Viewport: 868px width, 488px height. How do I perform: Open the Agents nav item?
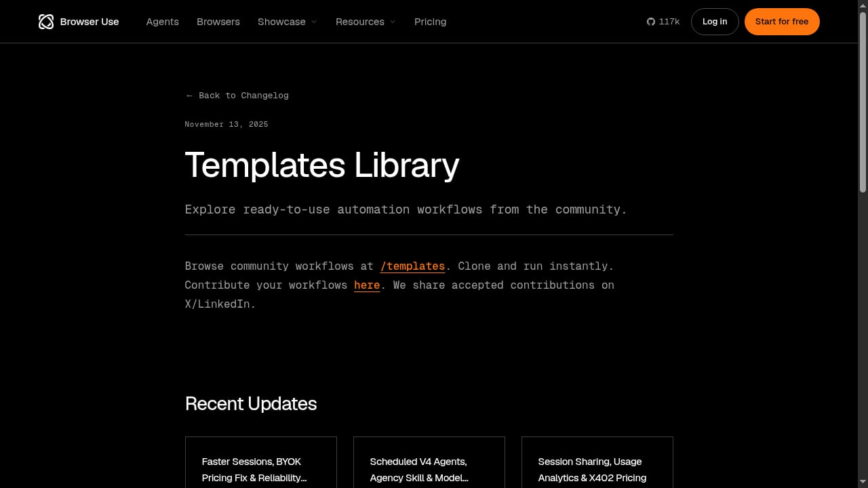pyautogui.click(x=163, y=22)
